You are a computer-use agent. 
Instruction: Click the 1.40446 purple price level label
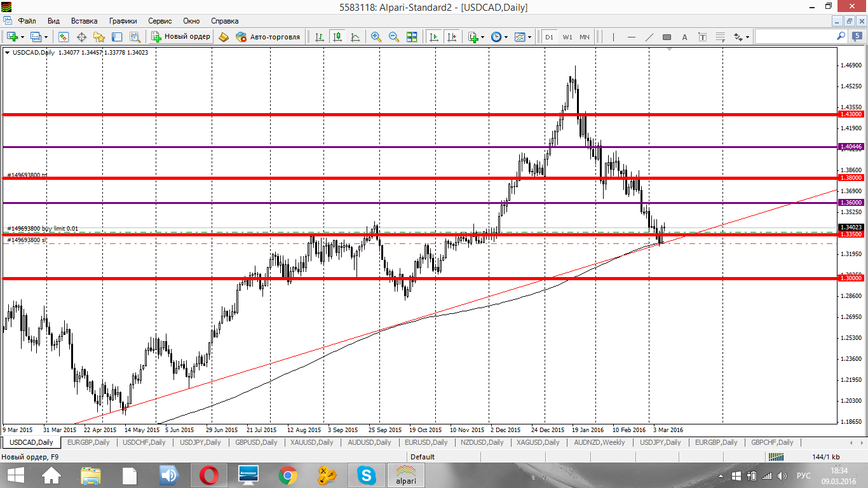coord(851,147)
